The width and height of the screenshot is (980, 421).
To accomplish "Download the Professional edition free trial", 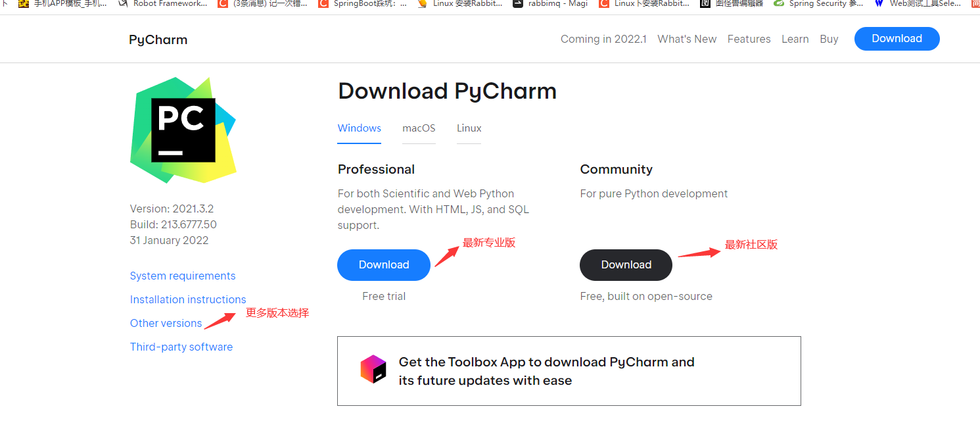I will click(x=384, y=264).
